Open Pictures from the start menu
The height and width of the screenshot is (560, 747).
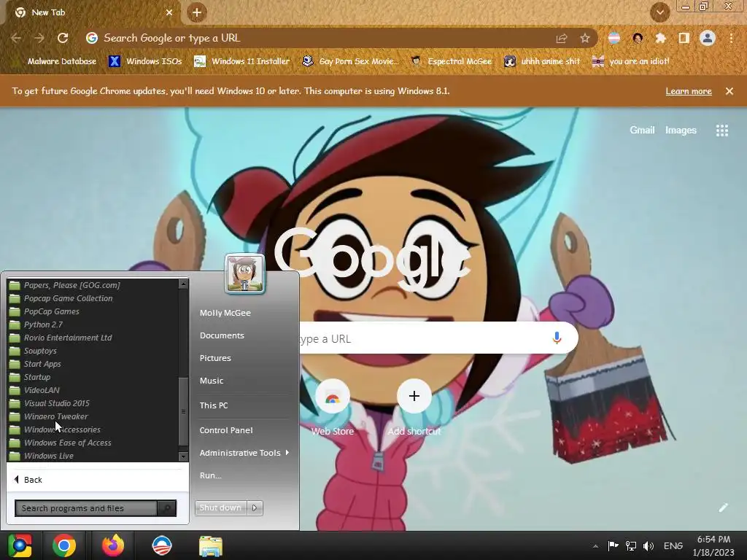tap(215, 358)
